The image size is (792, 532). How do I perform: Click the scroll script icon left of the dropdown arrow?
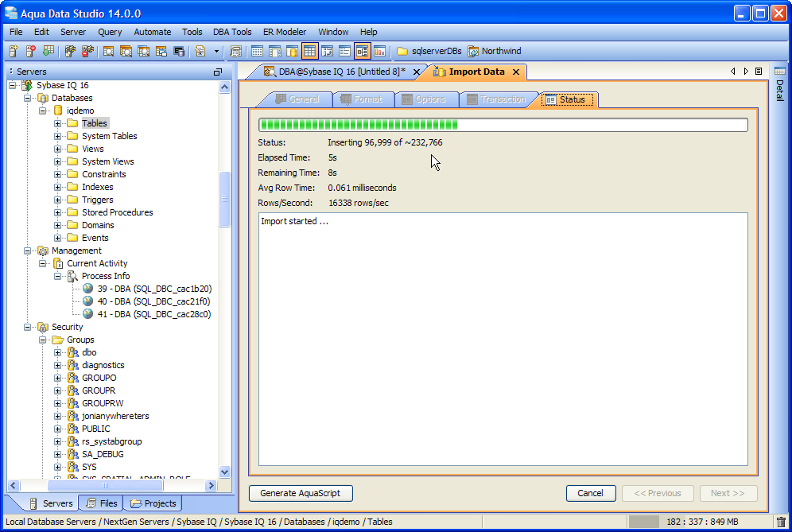tap(200, 51)
